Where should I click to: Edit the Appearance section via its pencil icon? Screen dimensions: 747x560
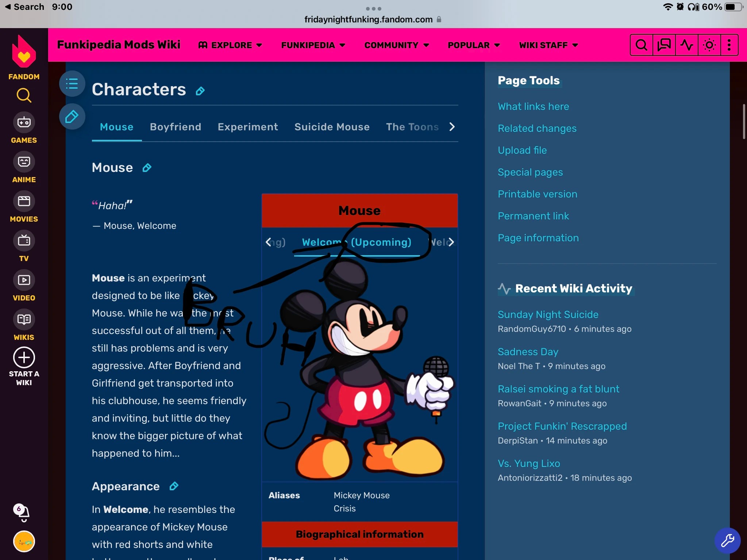tap(174, 486)
